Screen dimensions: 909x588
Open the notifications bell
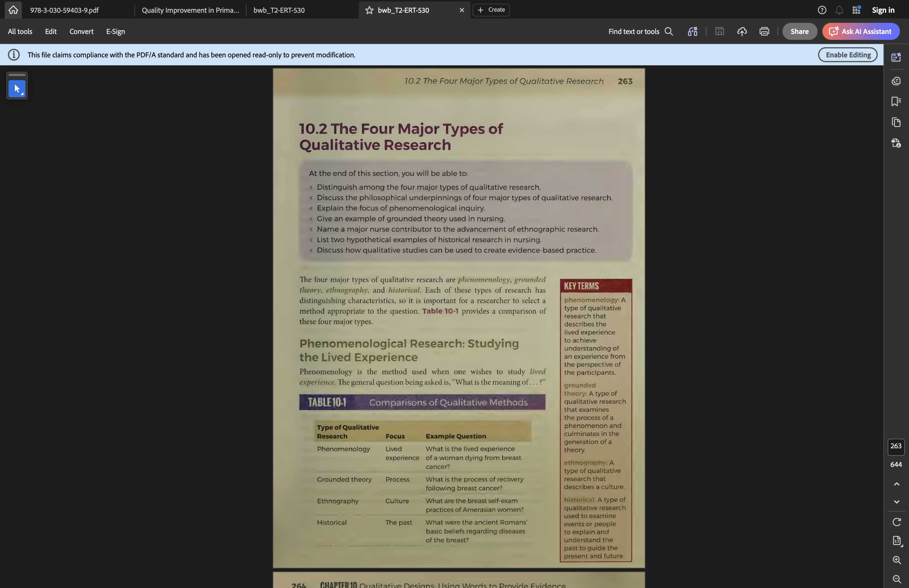[839, 10]
